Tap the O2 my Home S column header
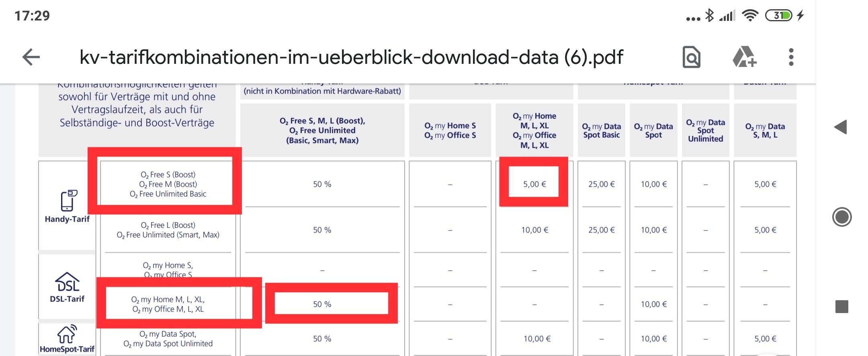The width and height of the screenshot is (868, 356). tap(450, 126)
